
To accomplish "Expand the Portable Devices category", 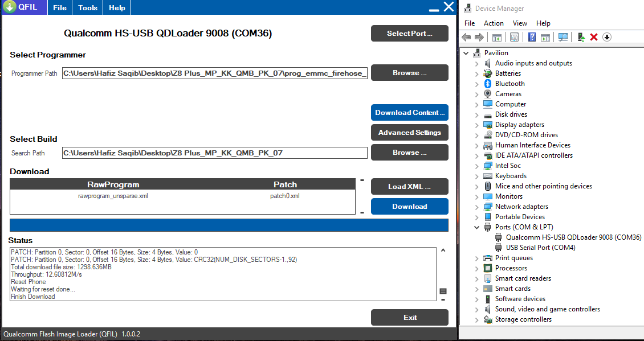I will coord(476,217).
